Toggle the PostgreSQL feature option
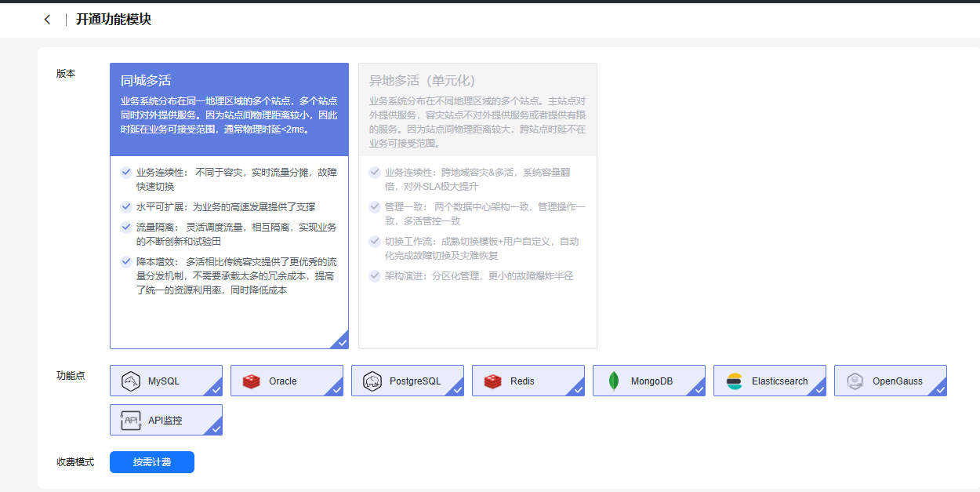The height and width of the screenshot is (492, 980). pyautogui.click(x=408, y=381)
